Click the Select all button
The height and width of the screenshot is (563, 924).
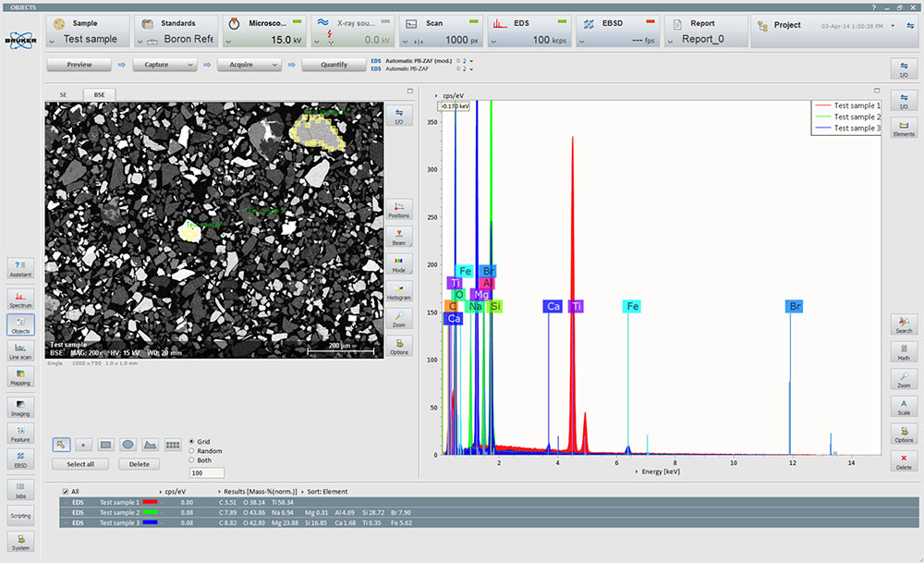[x=79, y=463]
